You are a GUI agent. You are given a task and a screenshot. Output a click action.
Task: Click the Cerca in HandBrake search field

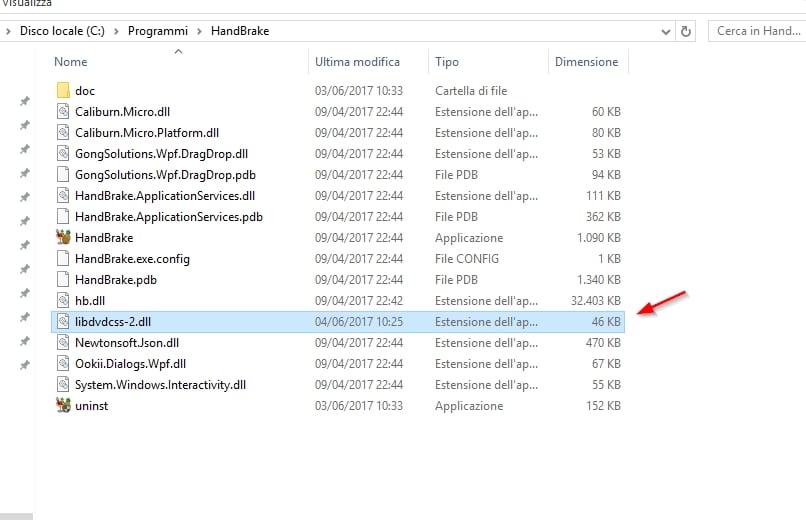(757, 31)
